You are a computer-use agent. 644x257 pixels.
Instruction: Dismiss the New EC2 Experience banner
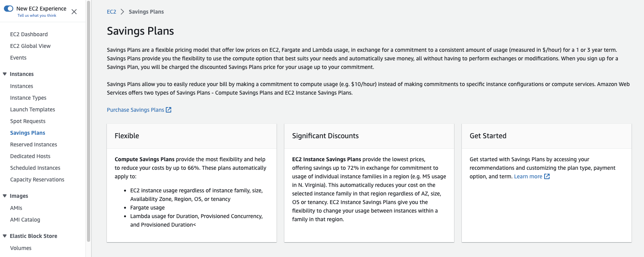pos(74,11)
